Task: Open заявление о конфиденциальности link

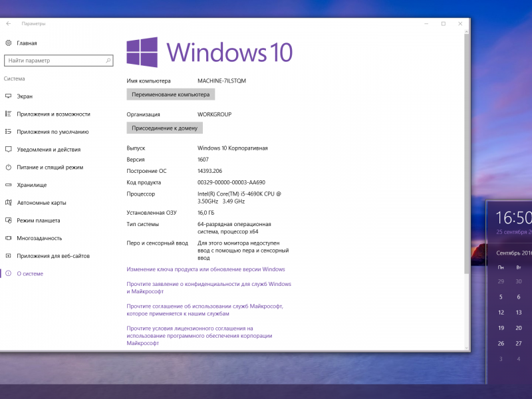Action: click(209, 287)
